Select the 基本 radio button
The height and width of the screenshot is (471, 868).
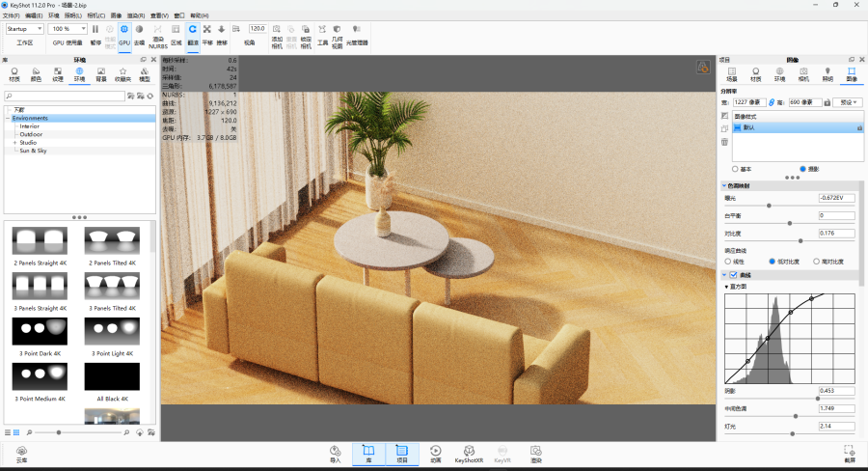pyautogui.click(x=736, y=169)
